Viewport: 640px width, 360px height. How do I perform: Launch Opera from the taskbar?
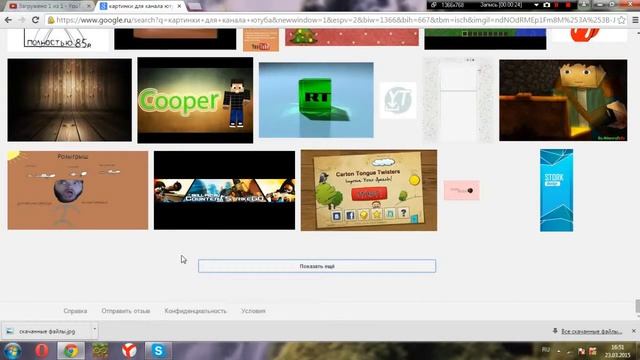pyautogui.click(x=41, y=351)
